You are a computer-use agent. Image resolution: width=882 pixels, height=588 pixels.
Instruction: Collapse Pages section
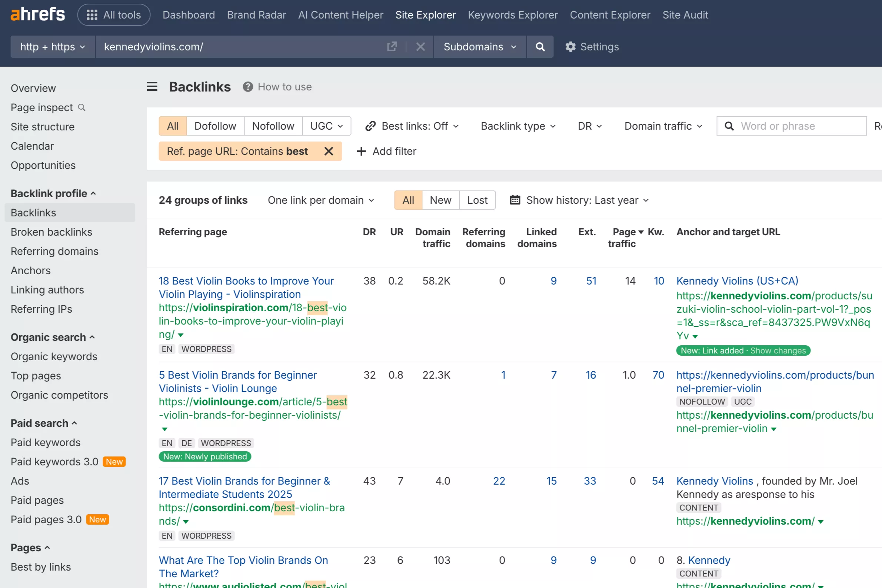[x=30, y=548]
